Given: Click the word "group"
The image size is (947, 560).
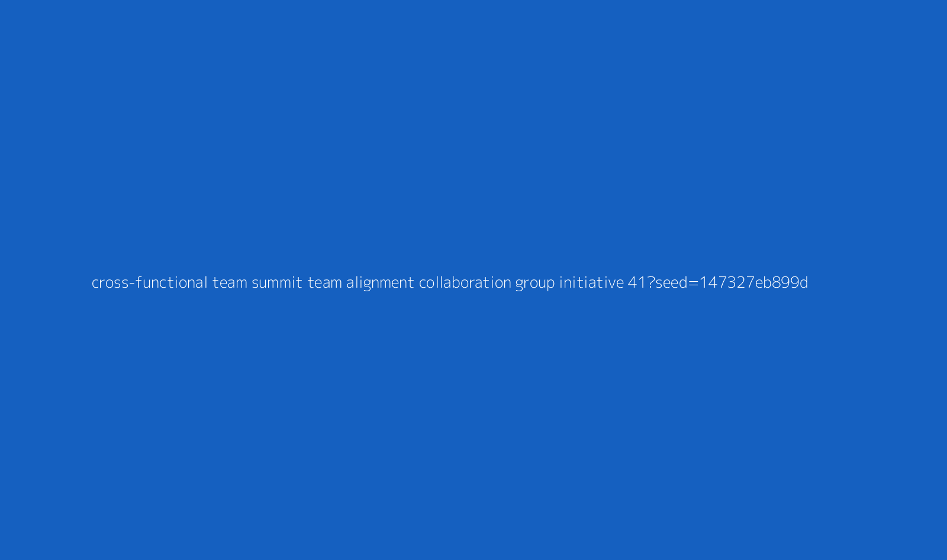Looking at the screenshot, I should pos(535,284).
